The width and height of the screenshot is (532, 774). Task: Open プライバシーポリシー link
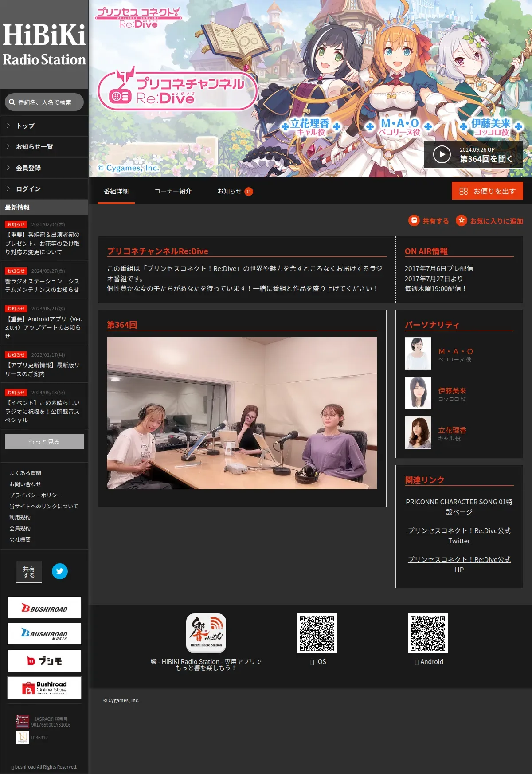point(36,495)
